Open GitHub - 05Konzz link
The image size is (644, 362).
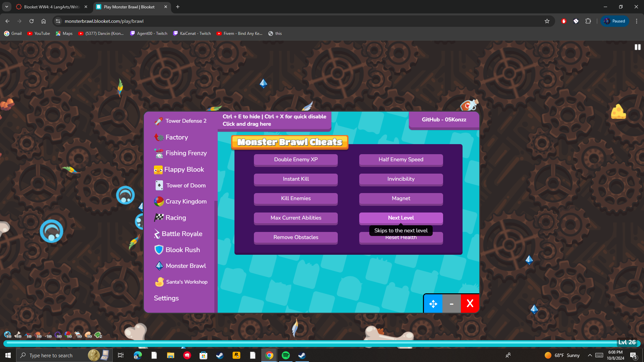point(444,120)
